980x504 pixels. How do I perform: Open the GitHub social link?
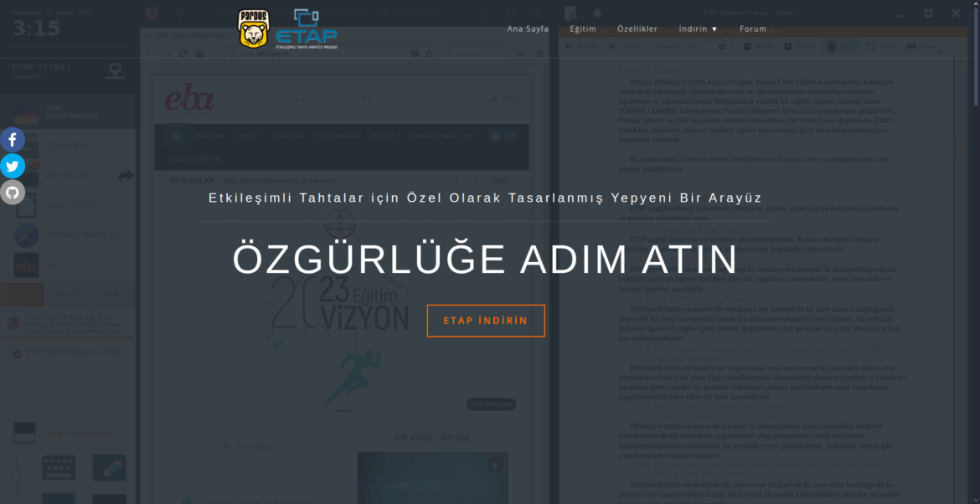12,193
